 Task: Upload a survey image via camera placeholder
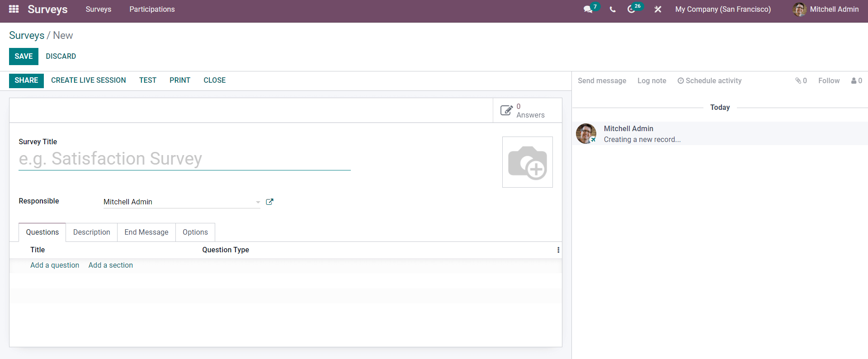(528, 162)
